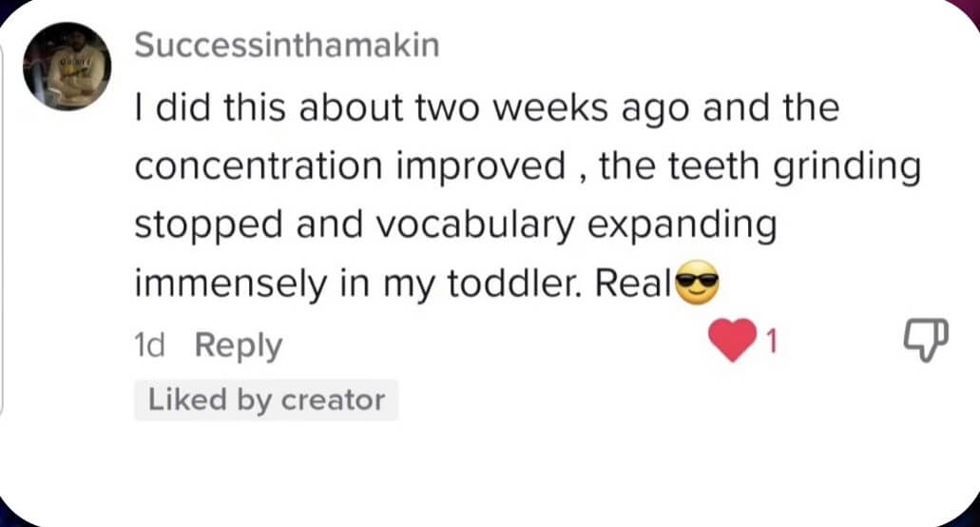This screenshot has height=527, width=980.
Task: Click the word Real before the emoji
Action: (634, 283)
